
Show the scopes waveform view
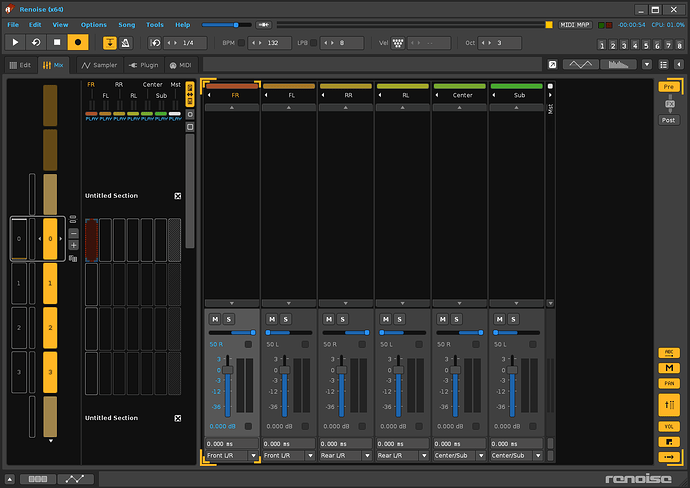(x=580, y=65)
